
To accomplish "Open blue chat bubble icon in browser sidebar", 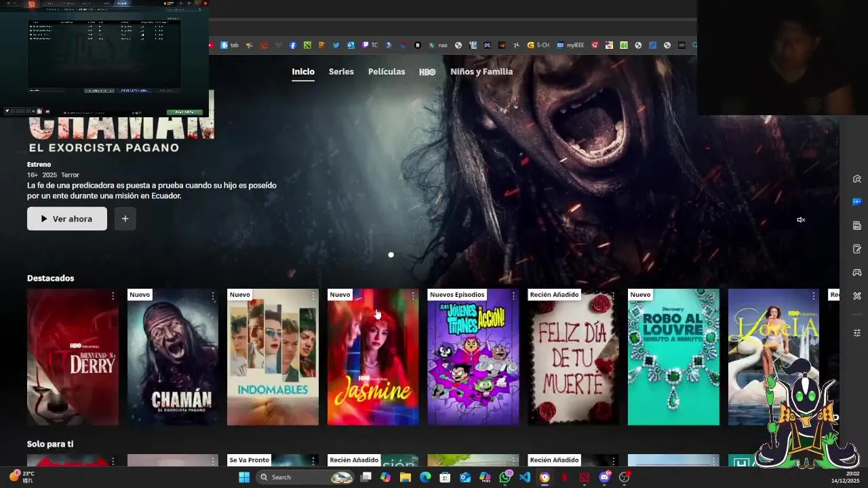I will coord(857,202).
